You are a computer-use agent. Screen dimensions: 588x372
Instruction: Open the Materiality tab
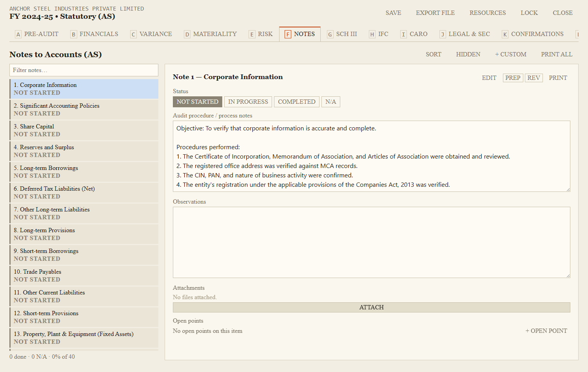coord(211,34)
